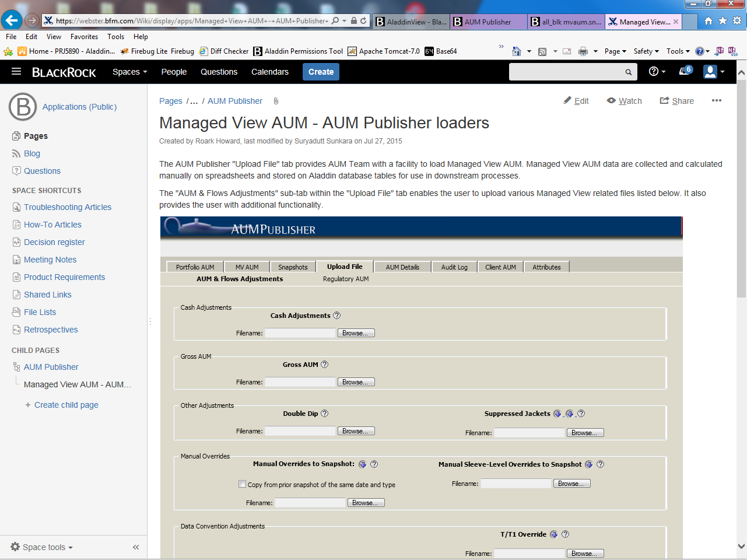Click the add-to-favorites-bar star icon

click(8, 51)
